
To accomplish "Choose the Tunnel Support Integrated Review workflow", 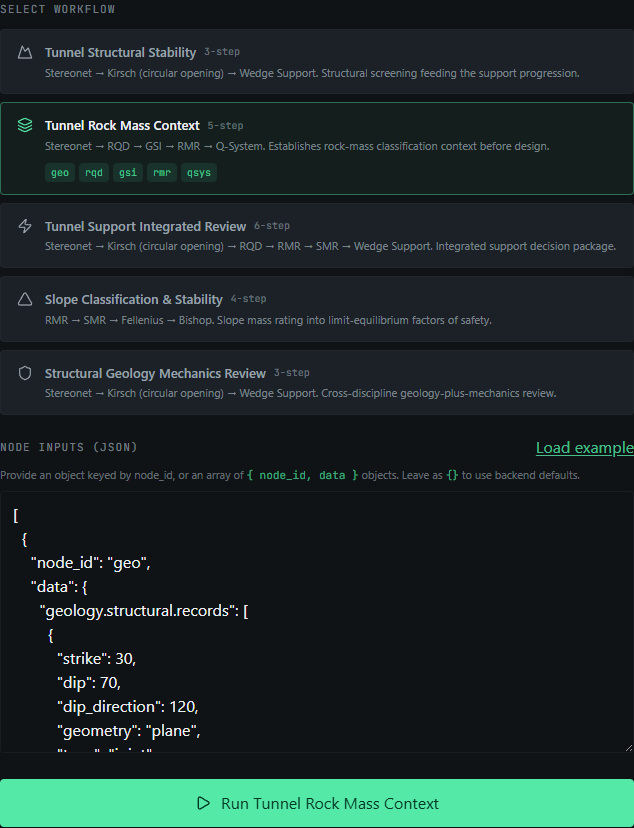I will (317, 236).
